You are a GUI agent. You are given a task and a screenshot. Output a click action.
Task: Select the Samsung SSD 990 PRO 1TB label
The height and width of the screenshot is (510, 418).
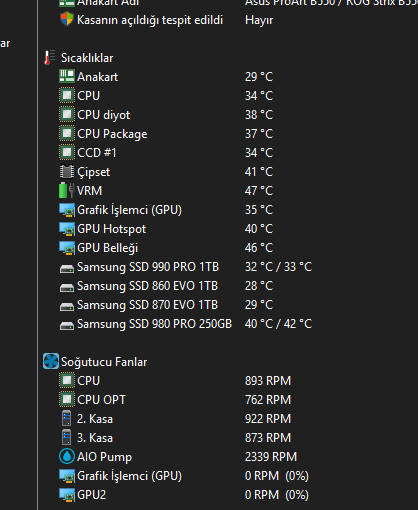coord(148,267)
